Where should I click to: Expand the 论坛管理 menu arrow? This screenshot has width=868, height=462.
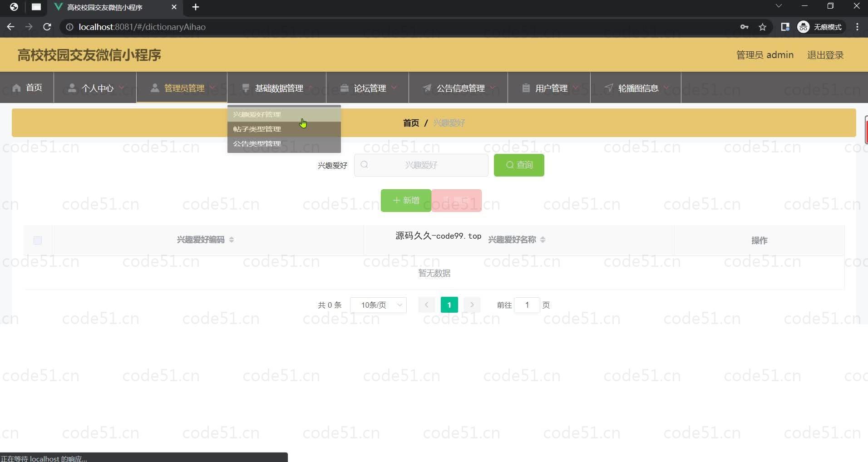394,88
